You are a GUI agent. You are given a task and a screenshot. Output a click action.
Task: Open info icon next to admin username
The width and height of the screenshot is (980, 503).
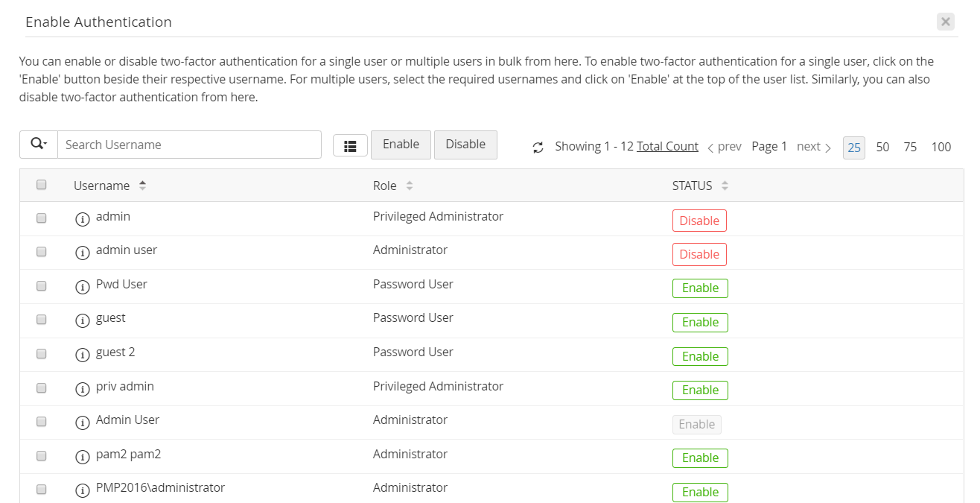[x=83, y=218]
